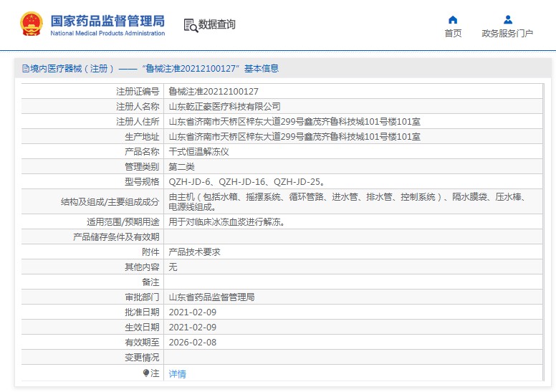The height and width of the screenshot is (392, 556).
Task: Click the 首页 house icon
Action: coord(453,19)
